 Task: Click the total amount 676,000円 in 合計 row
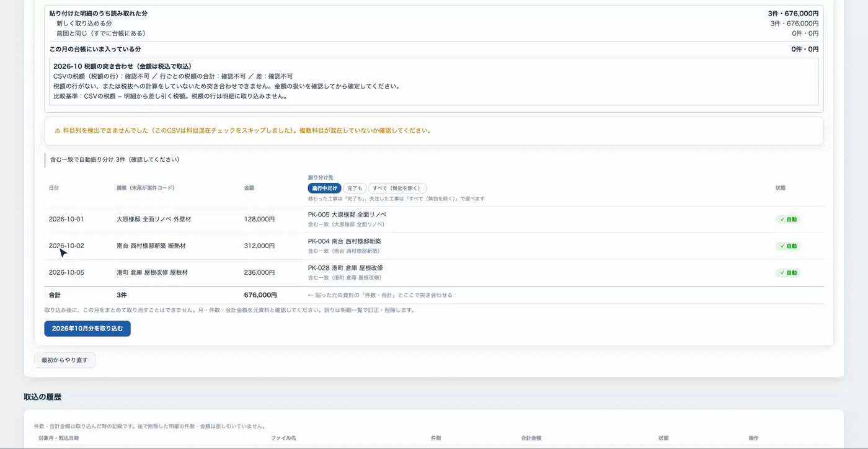click(x=260, y=295)
